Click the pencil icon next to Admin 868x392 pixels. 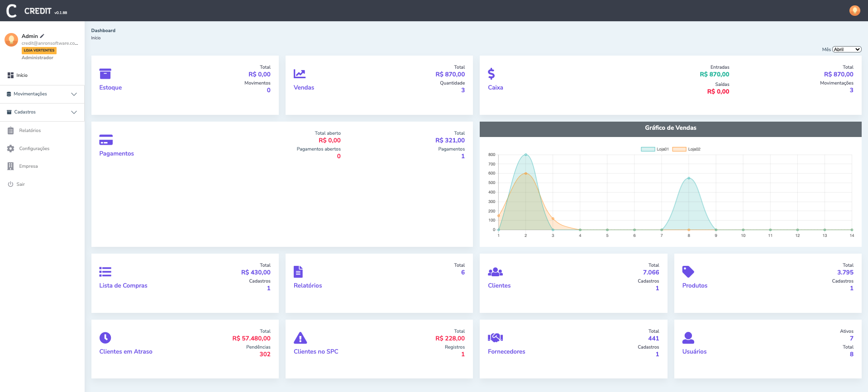tap(42, 36)
